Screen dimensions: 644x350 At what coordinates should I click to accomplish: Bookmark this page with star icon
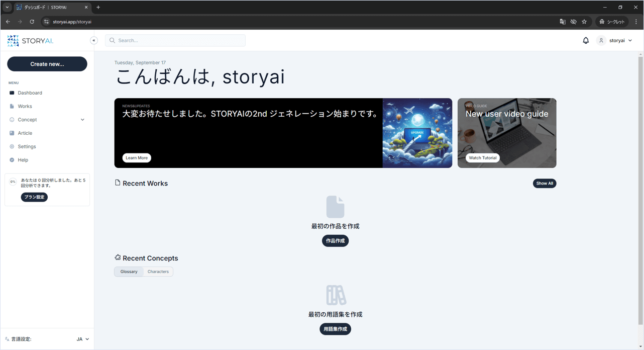tap(584, 22)
